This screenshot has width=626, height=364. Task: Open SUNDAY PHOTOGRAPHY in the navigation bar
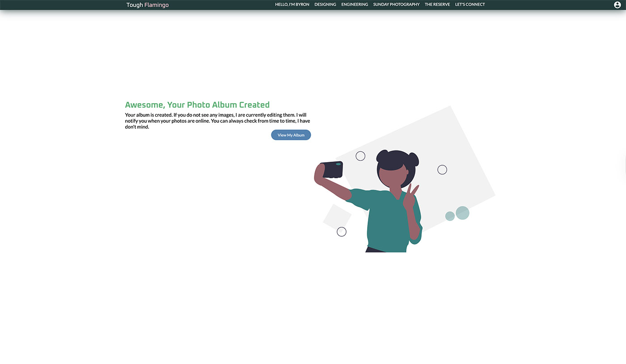tap(396, 4)
